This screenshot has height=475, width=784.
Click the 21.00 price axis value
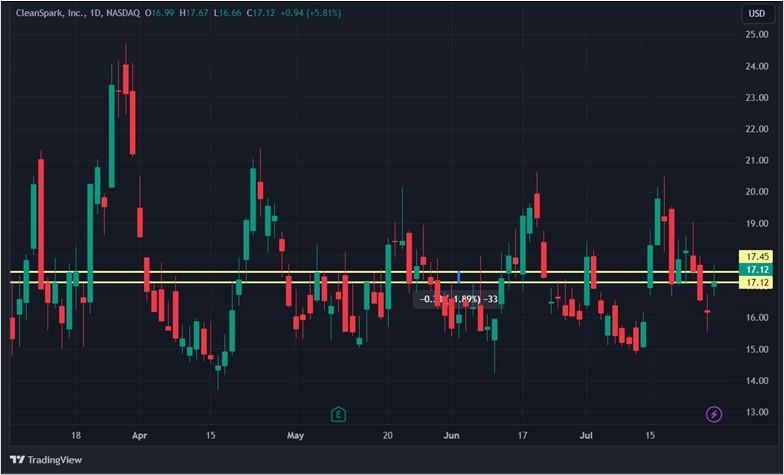[756, 160]
